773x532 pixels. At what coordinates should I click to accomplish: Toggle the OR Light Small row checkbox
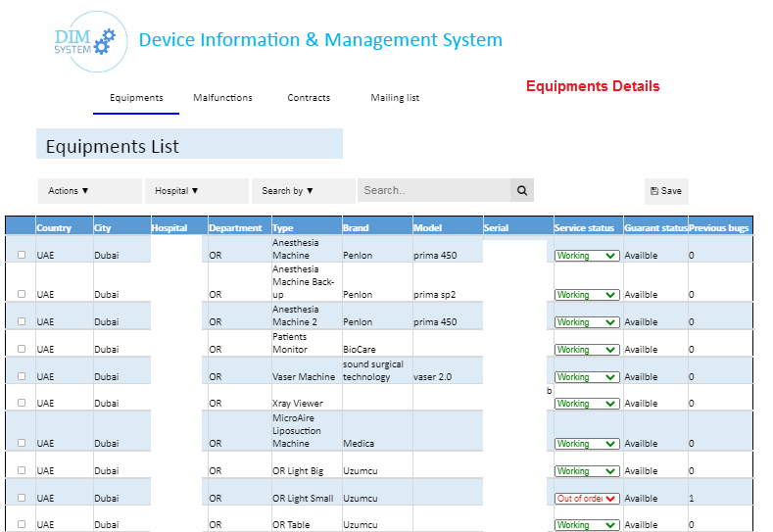click(22, 498)
